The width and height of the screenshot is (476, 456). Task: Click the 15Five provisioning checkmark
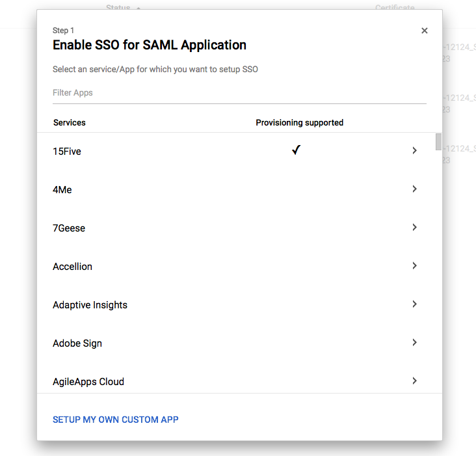(296, 150)
